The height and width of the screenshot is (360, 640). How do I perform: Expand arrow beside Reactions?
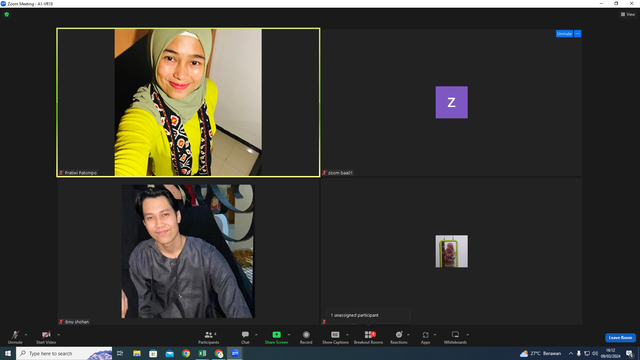click(409, 335)
